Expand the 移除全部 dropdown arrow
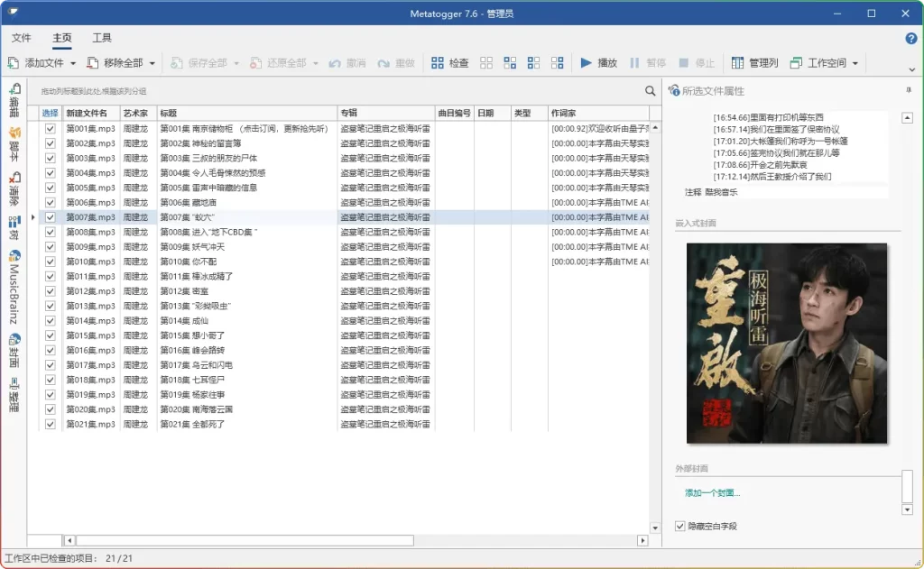This screenshot has height=569, width=924. [152, 63]
